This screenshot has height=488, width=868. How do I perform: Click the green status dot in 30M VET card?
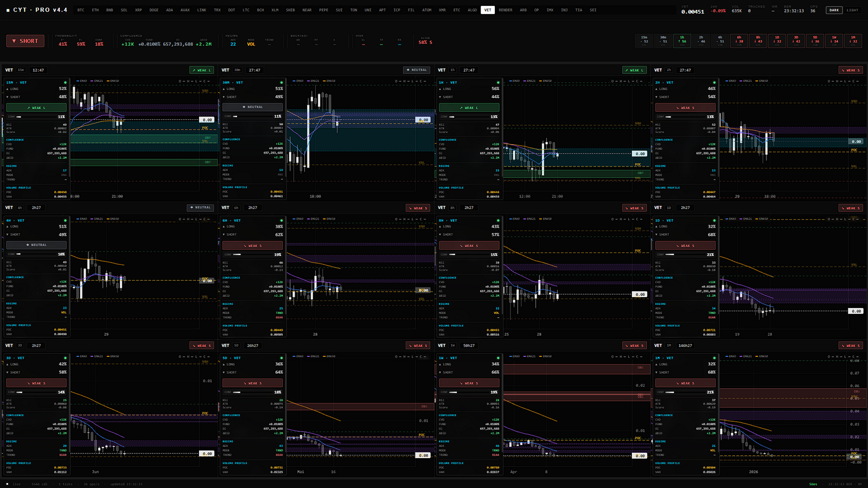[281, 82]
